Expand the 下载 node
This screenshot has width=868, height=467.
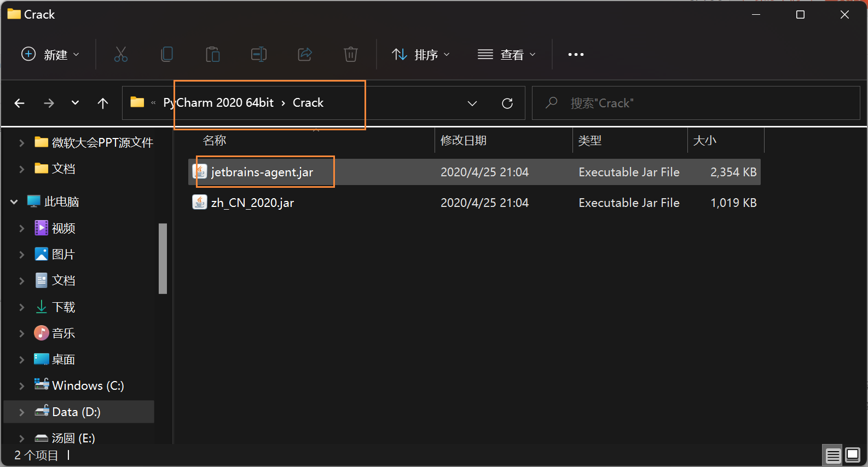21,307
